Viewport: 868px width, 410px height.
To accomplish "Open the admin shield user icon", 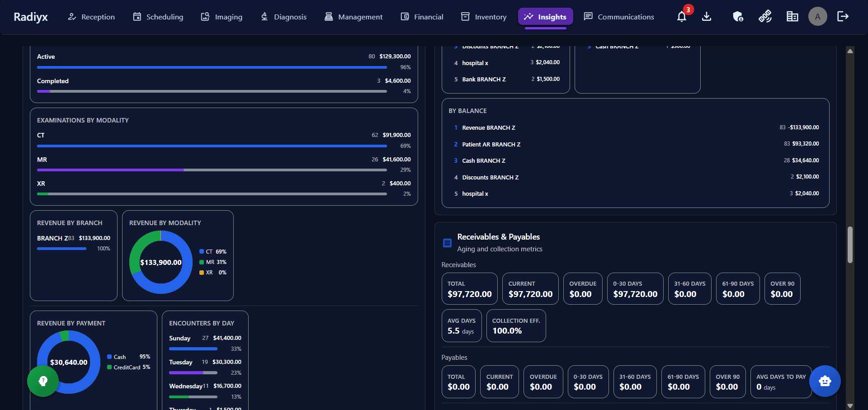I will 738,17.
